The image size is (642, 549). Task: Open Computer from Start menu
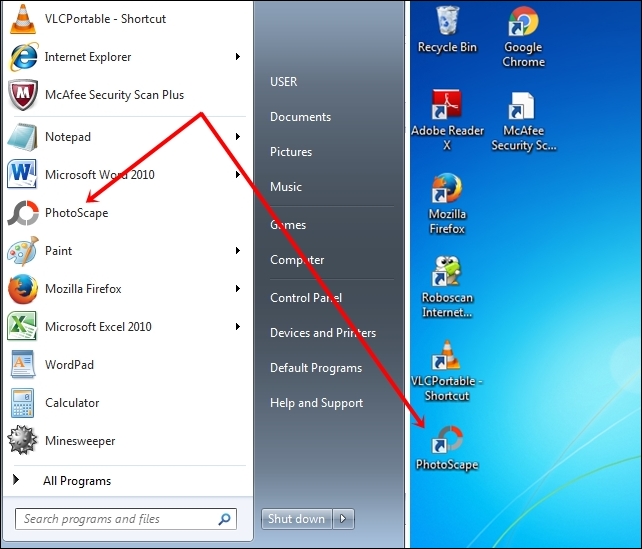(297, 260)
